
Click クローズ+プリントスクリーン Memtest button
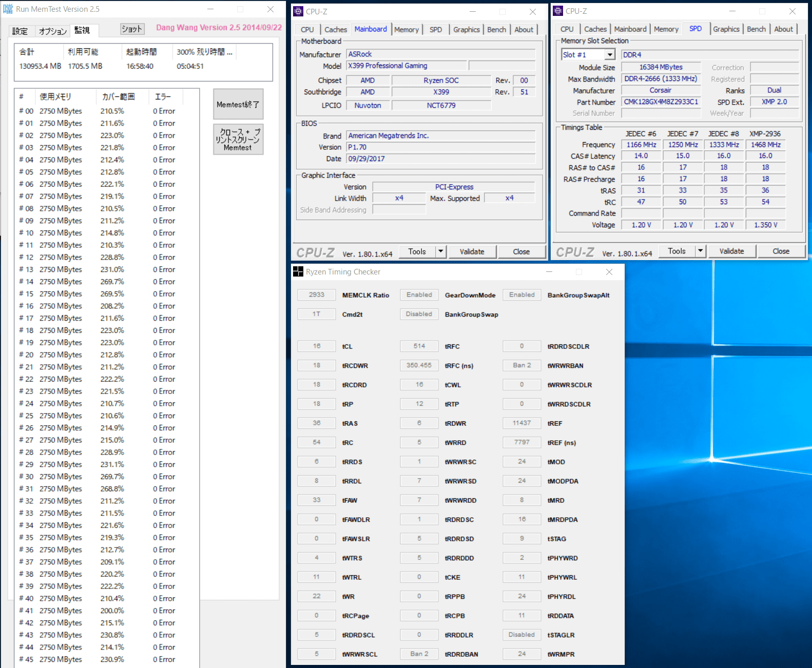point(238,140)
